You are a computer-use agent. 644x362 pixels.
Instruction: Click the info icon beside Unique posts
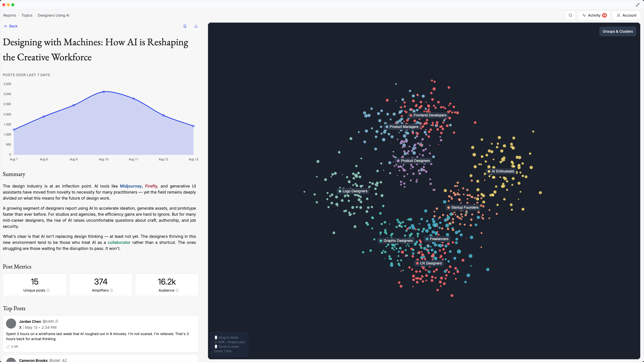point(48,290)
